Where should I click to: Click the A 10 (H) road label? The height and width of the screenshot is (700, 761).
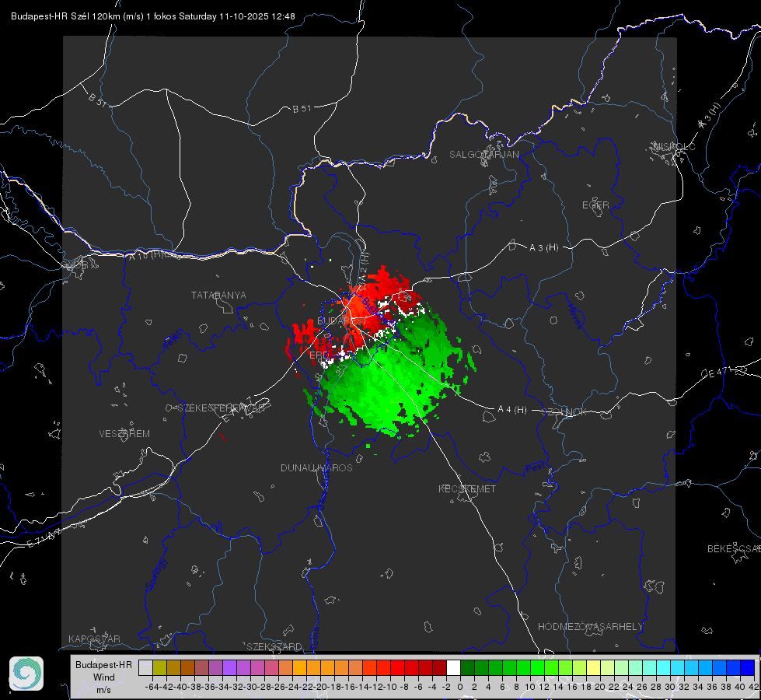[147, 254]
